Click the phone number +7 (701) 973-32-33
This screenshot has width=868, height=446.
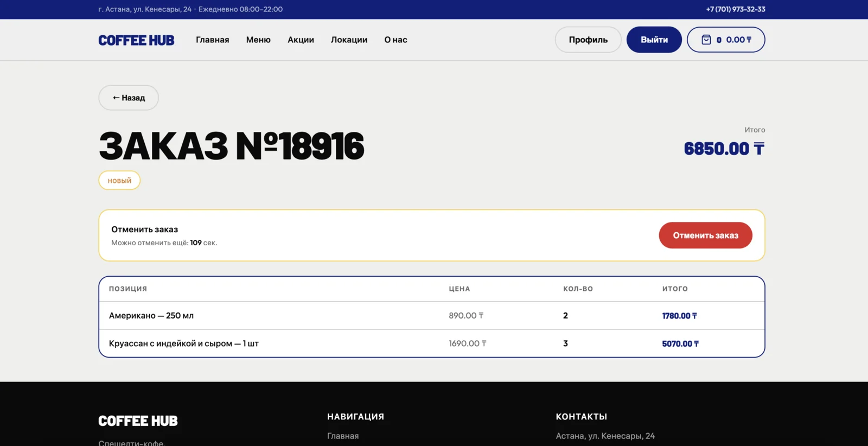tap(735, 9)
